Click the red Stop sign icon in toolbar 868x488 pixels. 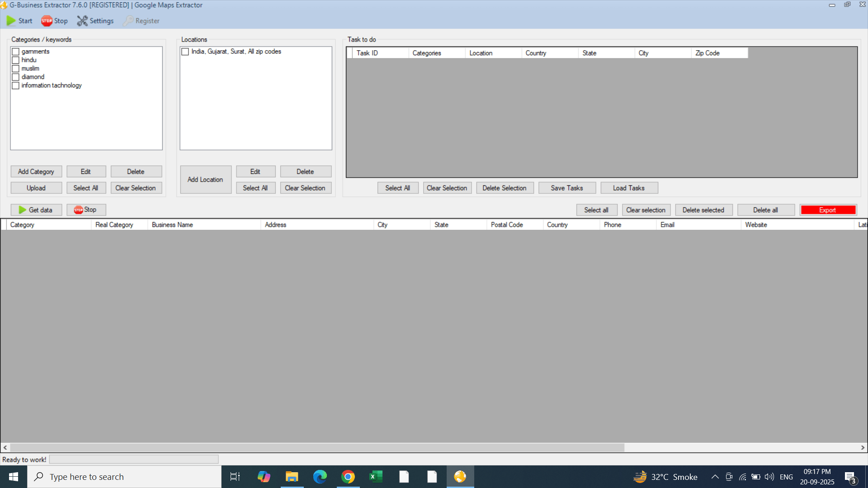coord(47,21)
